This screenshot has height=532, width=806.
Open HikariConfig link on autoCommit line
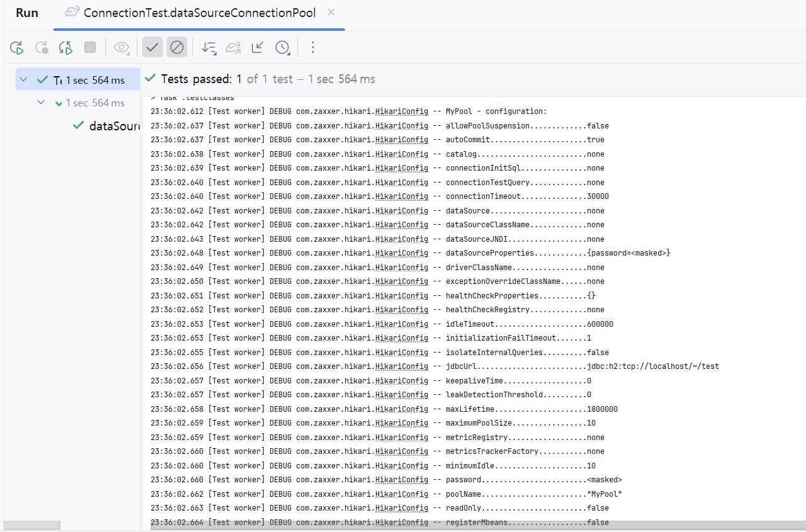click(x=401, y=140)
